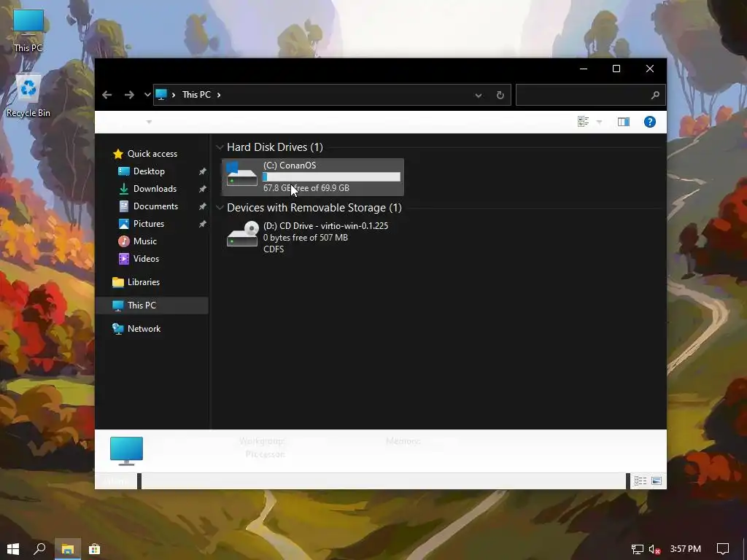Click the CDFS file system label
This screenshot has height=560, width=747.
point(274,249)
